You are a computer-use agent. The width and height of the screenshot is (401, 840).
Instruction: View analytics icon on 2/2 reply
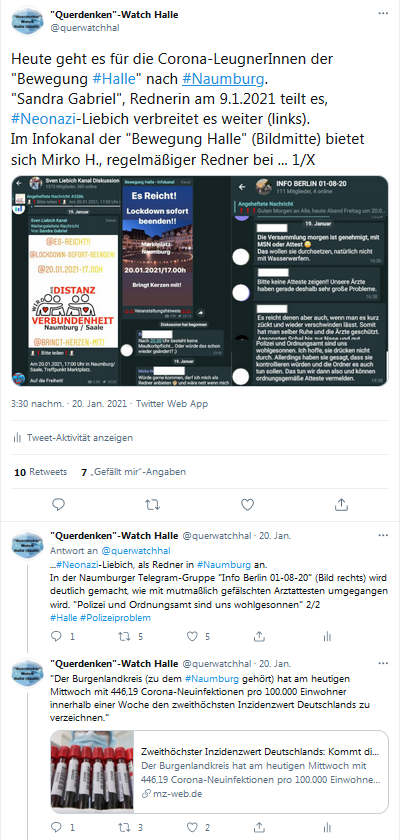[327, 636]
